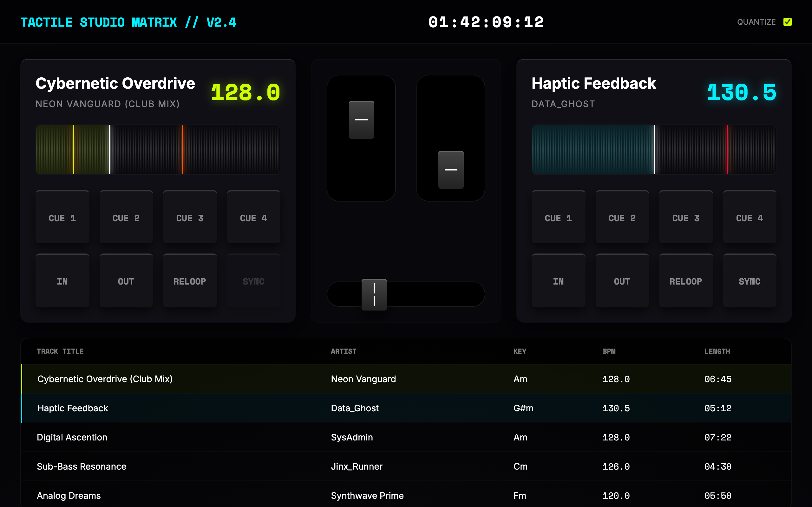Toggle the Quantize checkbox
This screenshot has height=507, width=812.
(787, 22)
